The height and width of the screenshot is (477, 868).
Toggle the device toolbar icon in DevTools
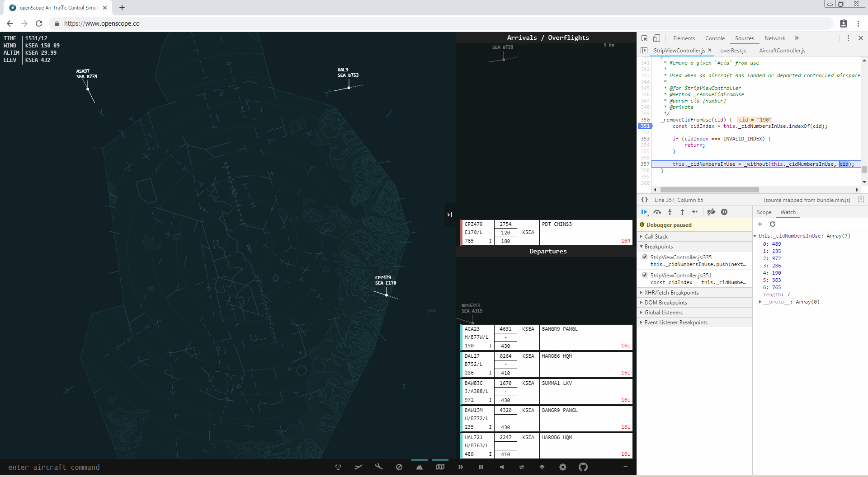pos(657,38)
